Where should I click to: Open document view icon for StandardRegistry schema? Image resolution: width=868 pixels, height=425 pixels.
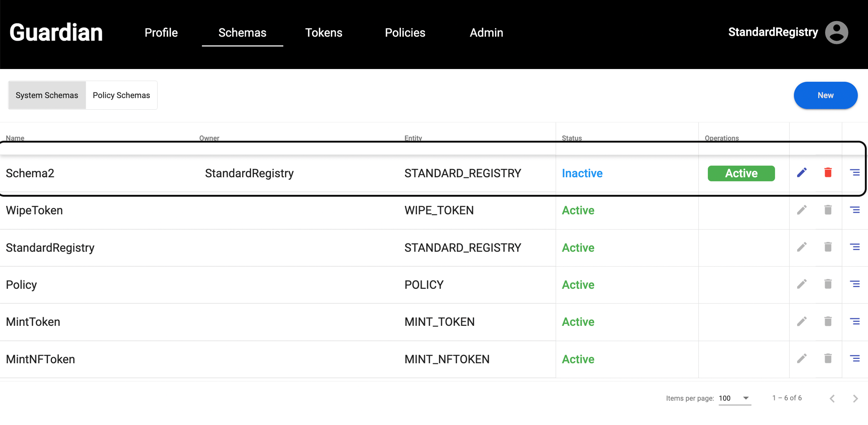pos(855,247)
